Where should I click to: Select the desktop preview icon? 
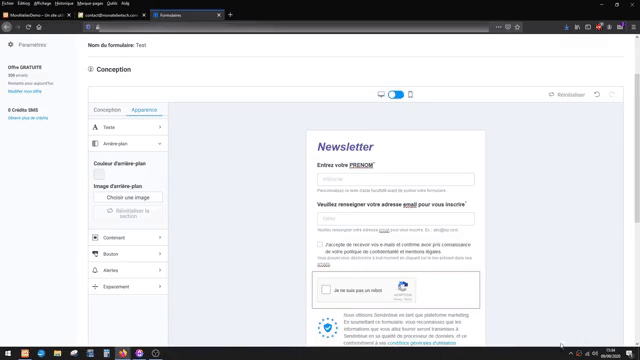381,95
